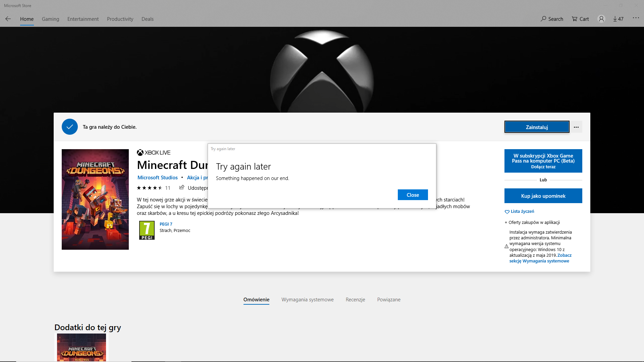This screenshot has width=644, height=362.
Task: Click Kup jako upominek link
Action: click(x=543, y=195)
